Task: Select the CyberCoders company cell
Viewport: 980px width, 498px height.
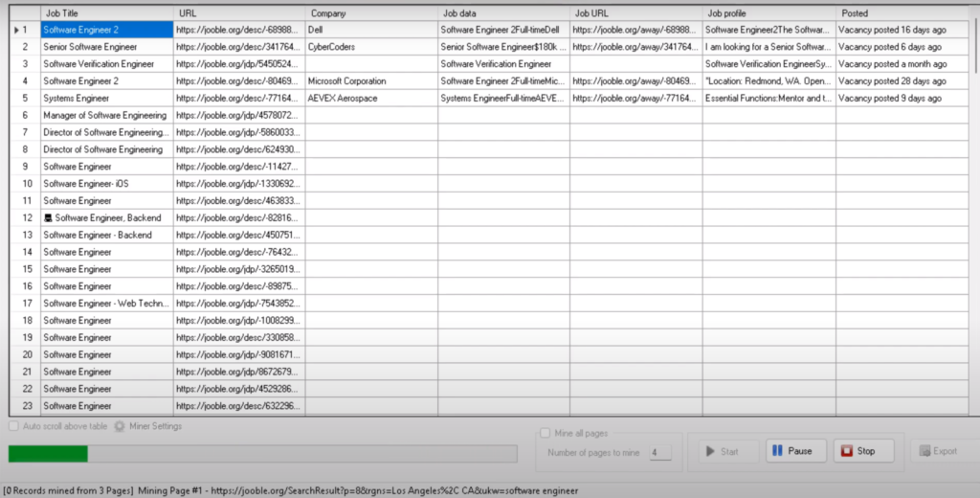Action: 370,47
